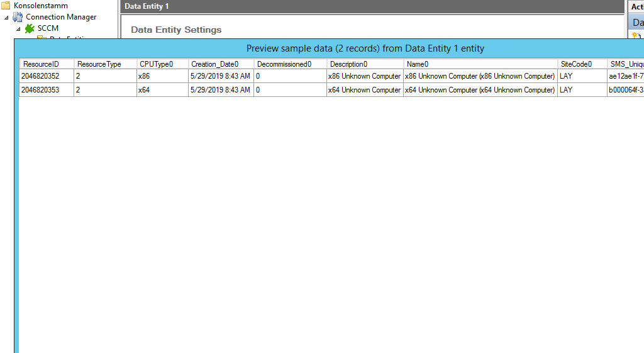Select Konsolenstamm in the console tree

tap(40, 6)
